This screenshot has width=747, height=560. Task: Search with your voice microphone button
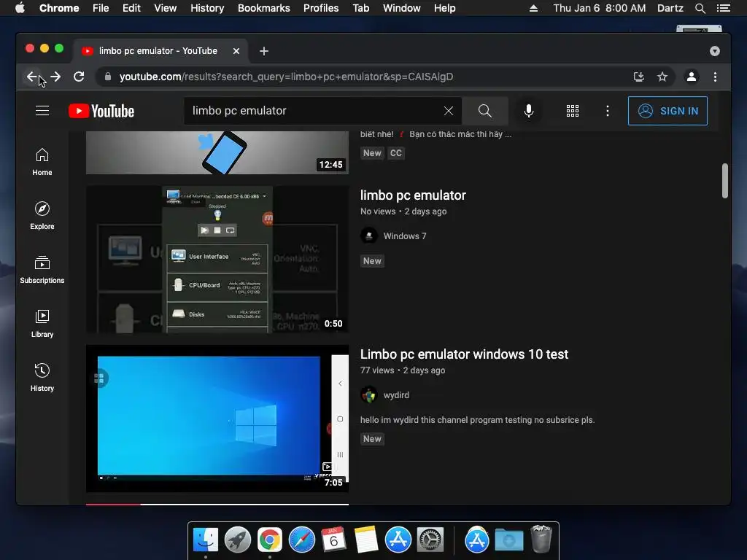tap(528, 111)
